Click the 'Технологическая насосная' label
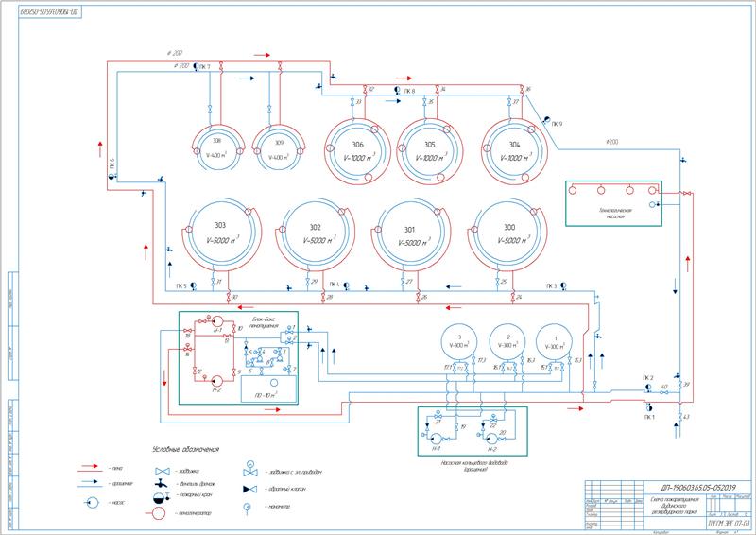This screenshot has width=756, height=535. (616, 214)
